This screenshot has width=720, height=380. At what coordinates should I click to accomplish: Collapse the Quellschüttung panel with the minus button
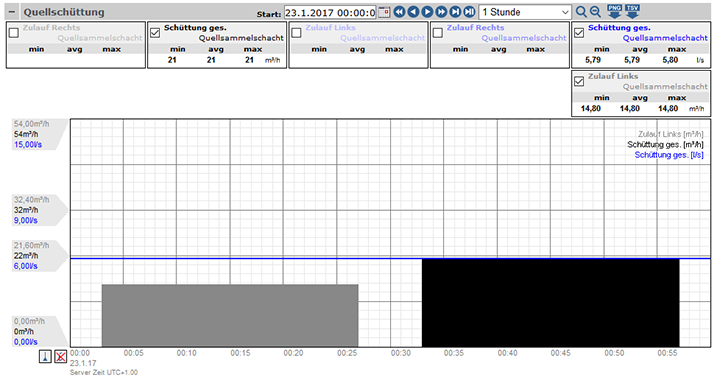coord(12,12)
